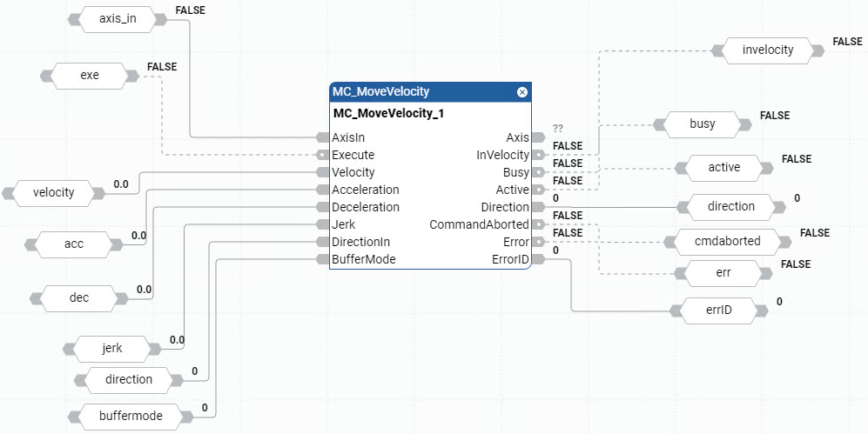Screen dimensions: 868x434
Task: Select the buffermode variable tag
Action: click(x=129, y=416)
